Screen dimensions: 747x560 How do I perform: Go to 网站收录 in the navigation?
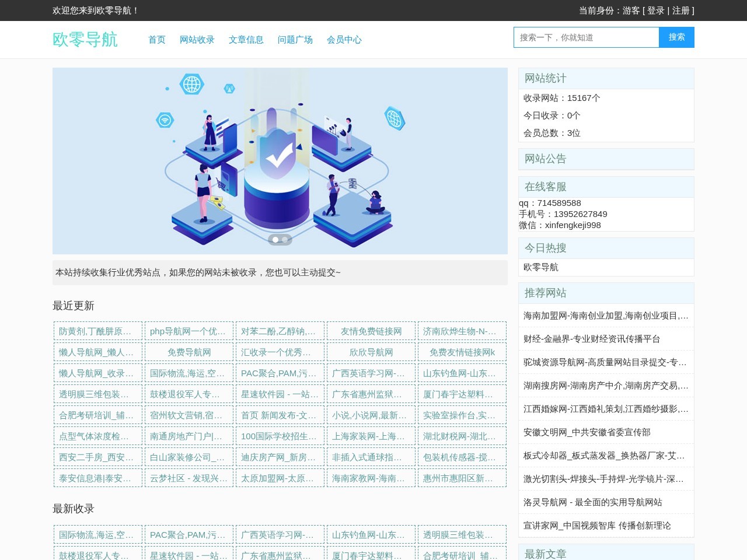pos(197,40)
